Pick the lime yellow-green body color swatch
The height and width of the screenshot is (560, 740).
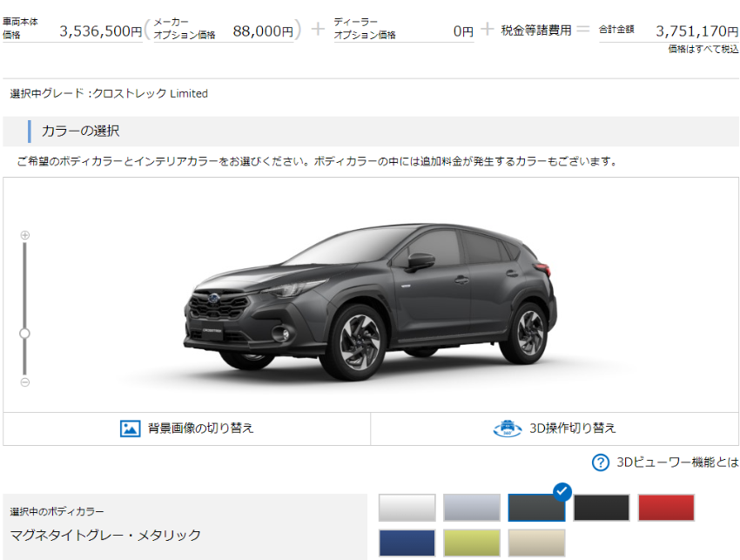coord(472,543)
